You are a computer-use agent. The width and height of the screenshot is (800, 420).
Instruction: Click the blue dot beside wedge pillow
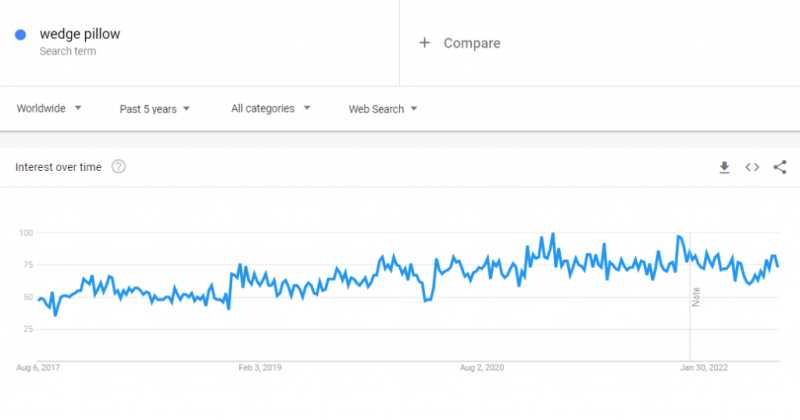tap(20, 35)
